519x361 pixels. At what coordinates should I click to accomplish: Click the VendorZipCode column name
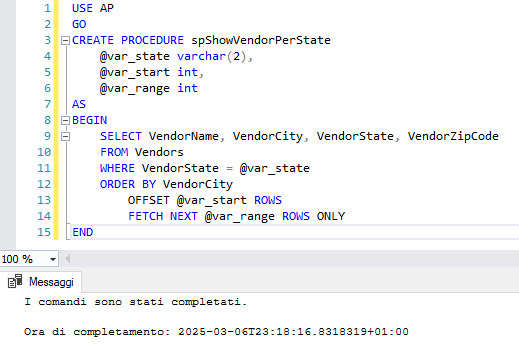click(453, 136)
